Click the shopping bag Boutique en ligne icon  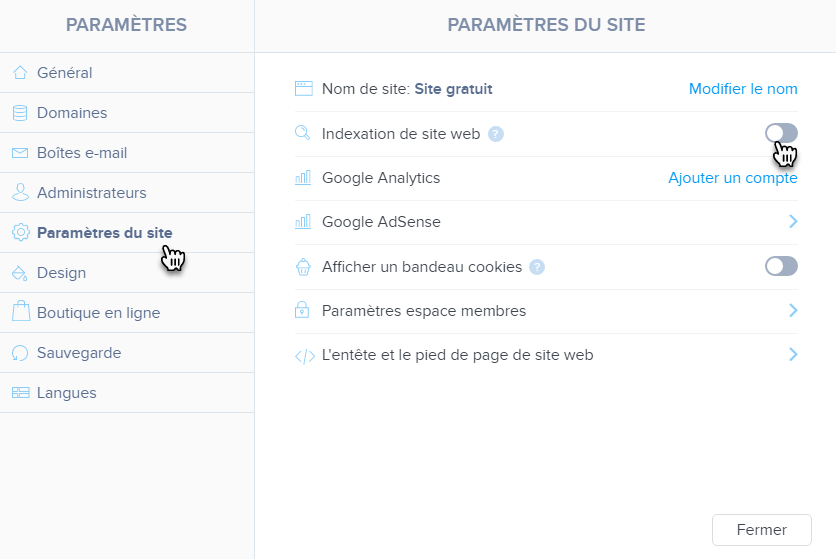20,312
